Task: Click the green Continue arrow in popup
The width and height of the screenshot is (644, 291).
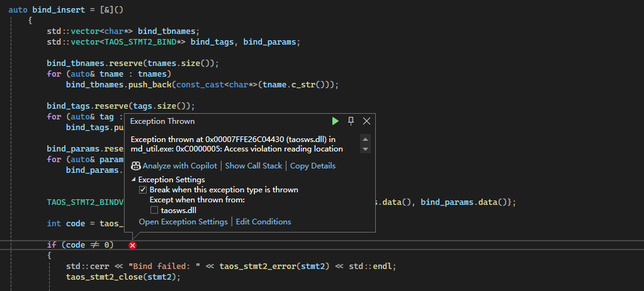Action: point(336,121)
